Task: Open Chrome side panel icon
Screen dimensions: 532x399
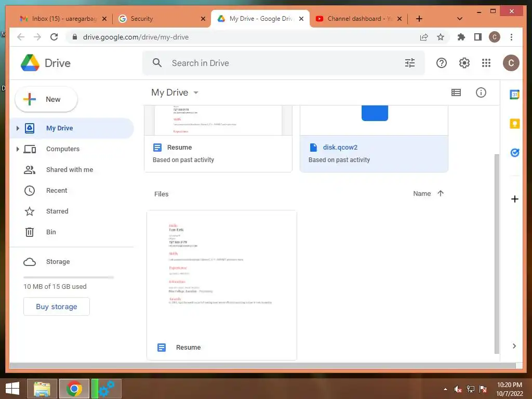Action: click(x=478, y=37)
